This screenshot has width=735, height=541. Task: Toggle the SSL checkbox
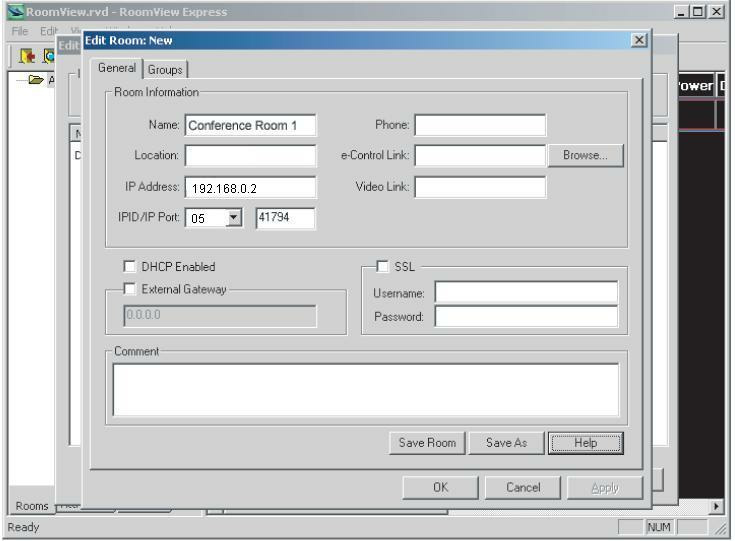pyautogui.click(x=382, y=266)
